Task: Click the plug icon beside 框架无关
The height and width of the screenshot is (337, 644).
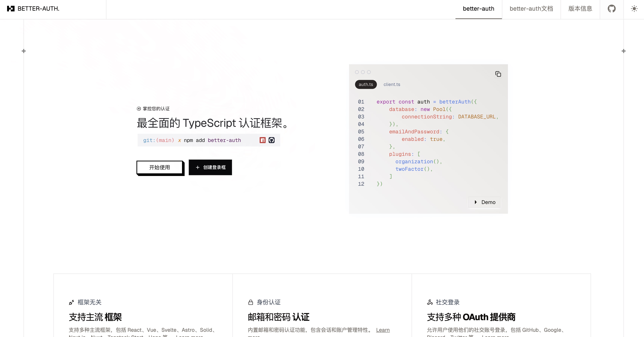Action: click(x=71, y=302)
